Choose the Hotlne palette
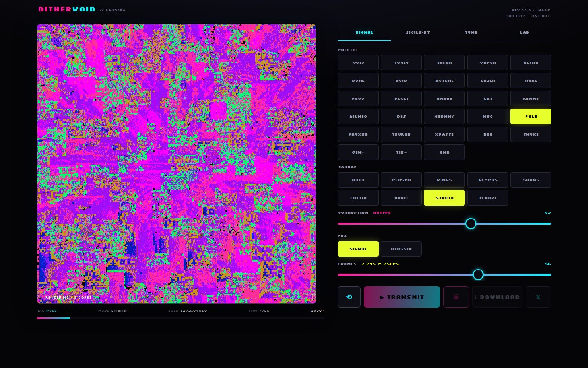 [x=445, y=80]
